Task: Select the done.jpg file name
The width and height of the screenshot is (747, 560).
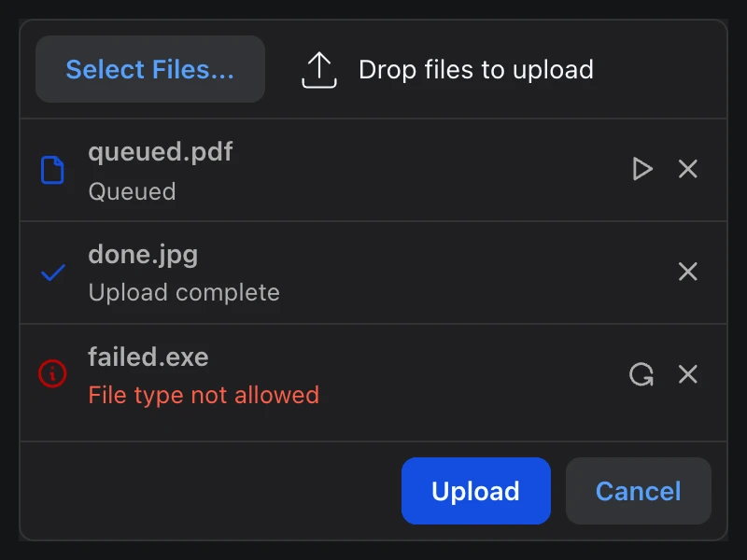Action: point(143,255)
